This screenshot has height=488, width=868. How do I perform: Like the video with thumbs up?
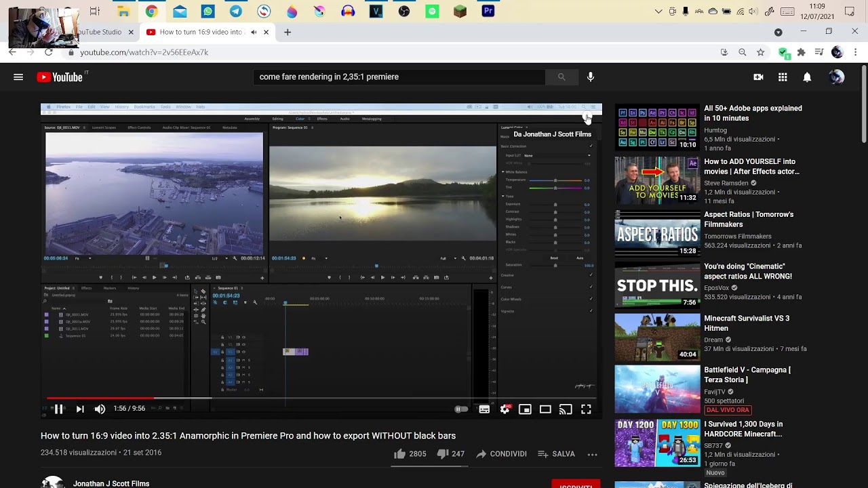click(410, 454)
